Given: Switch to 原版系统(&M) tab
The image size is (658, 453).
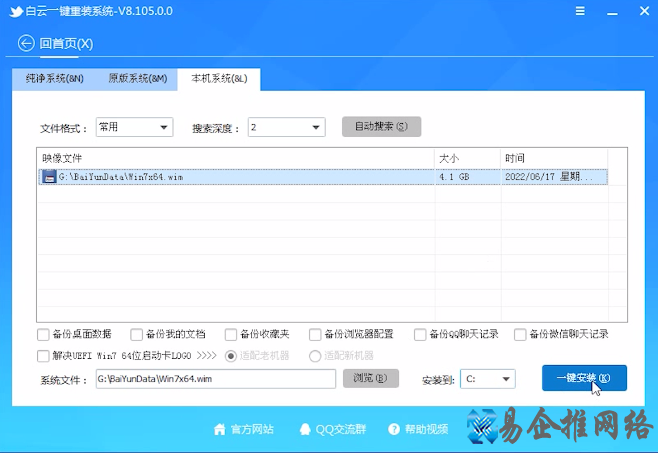Looking at the screenshot, I should pos(138,79).
